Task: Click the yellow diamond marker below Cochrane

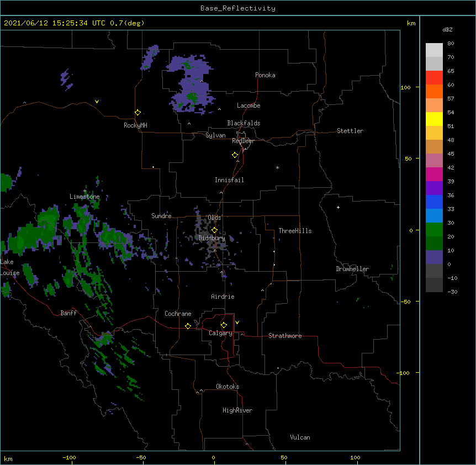Action: tap(188, 326)
